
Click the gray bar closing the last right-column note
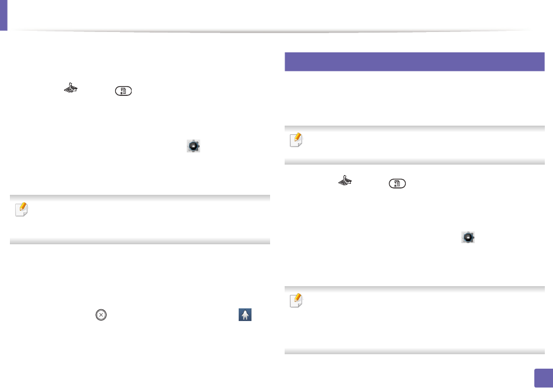point(414,351)
